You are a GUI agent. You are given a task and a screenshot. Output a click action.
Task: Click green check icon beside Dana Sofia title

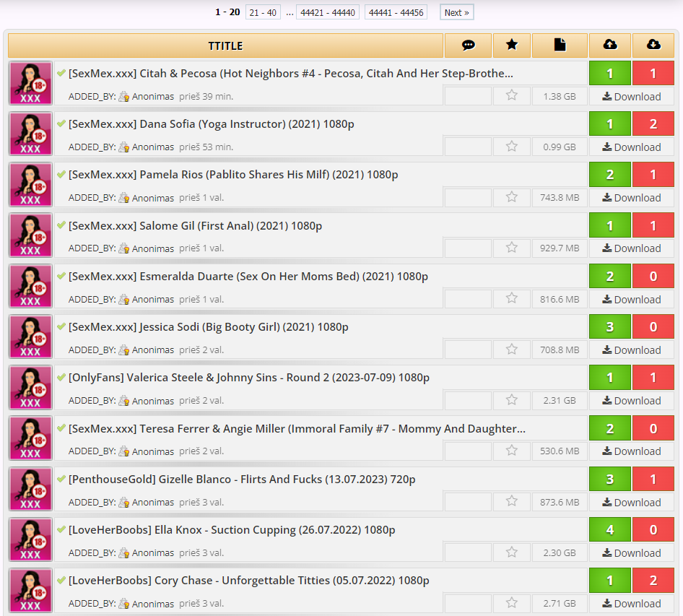pyautogui.click(x=61, y=123)
